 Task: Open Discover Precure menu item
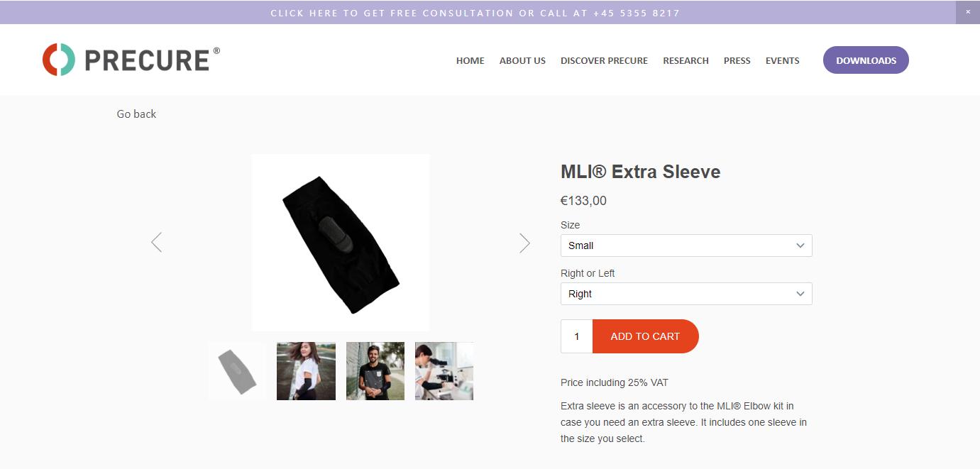tap(604, 60)
